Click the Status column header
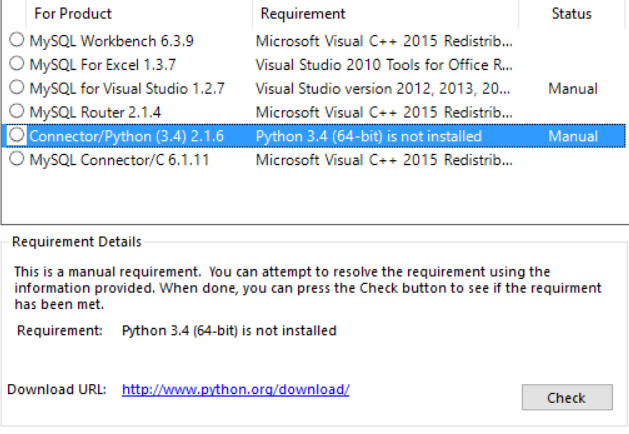629x434 pixels. pos(572,14)
